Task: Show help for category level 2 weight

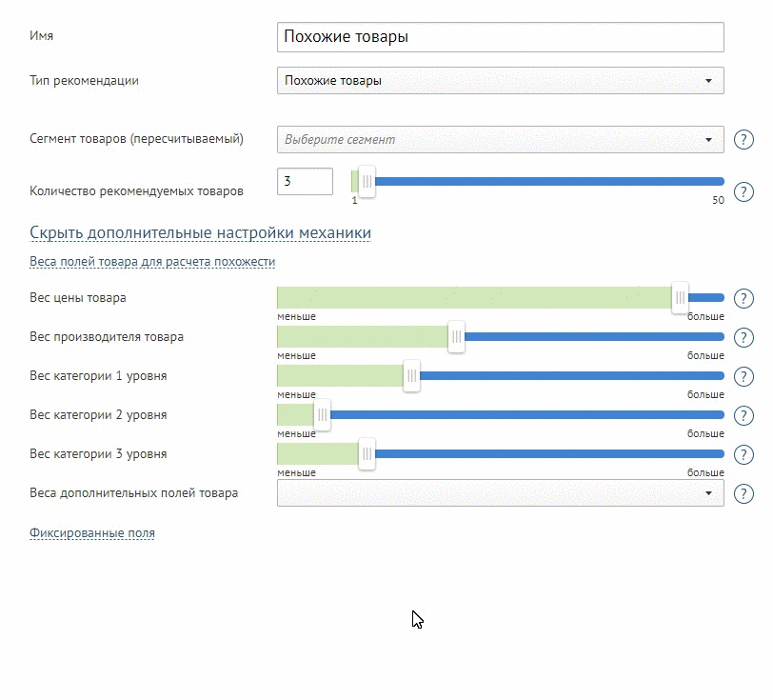Action: [743, 415]
